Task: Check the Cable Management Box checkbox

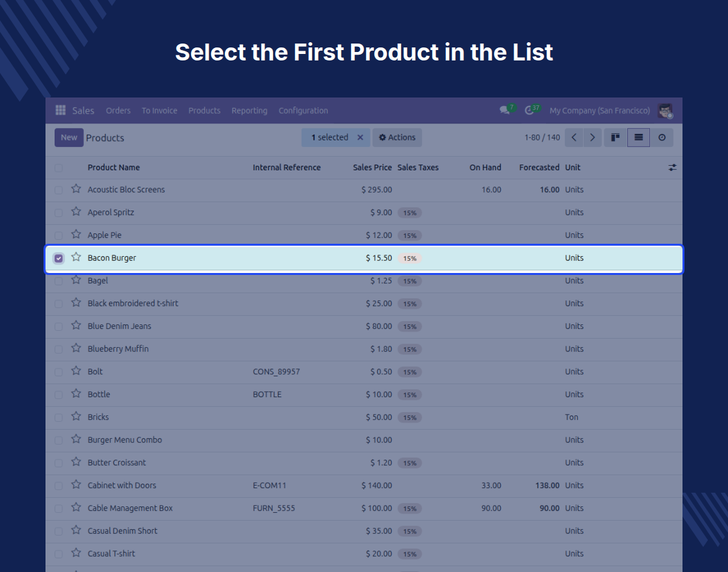Action: tap(58, 508)
